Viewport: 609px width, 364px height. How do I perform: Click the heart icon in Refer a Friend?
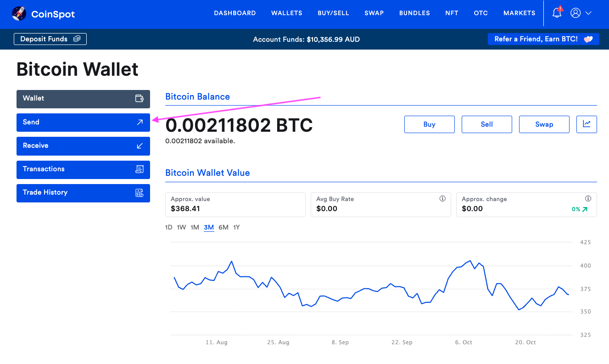[x=588, y=39]
